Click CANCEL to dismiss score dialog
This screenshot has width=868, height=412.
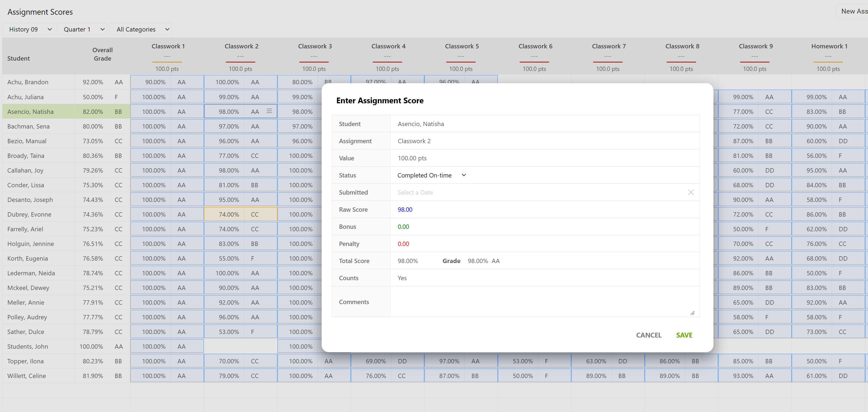pyautogui.click(x=648, y=335)
